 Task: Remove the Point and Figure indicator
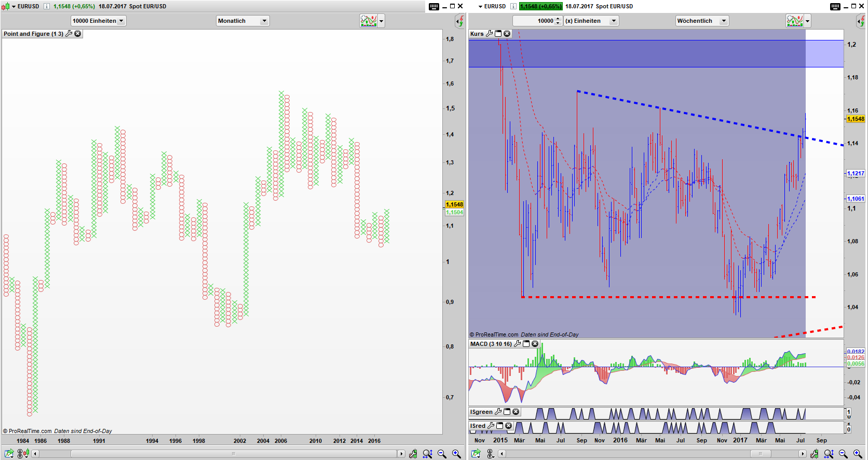pyautogui.click(x=78, y=34)
